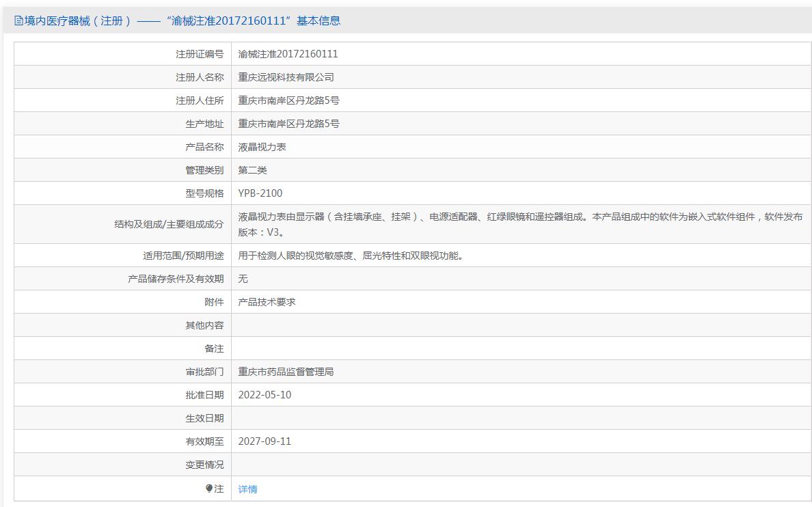Select model specification YPB-2100
Image resolution: width=812 pixels, height=507 pixels.
[x=260, y=193]
